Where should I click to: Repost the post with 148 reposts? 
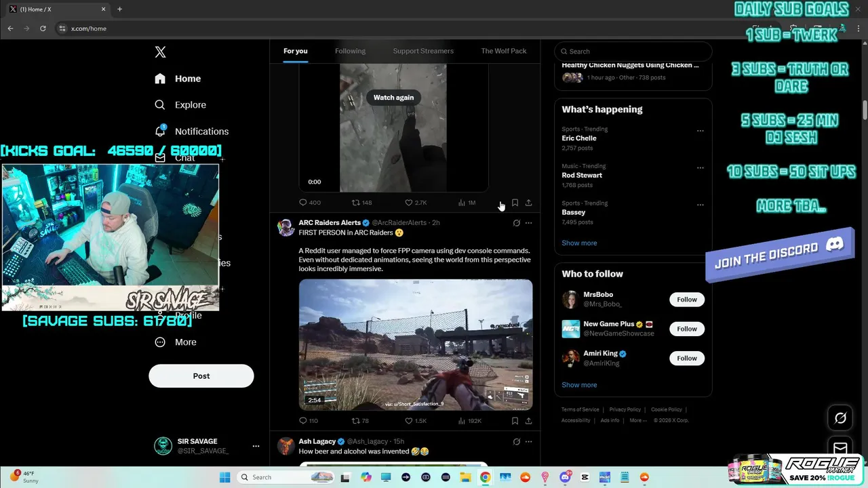[361, 203]
